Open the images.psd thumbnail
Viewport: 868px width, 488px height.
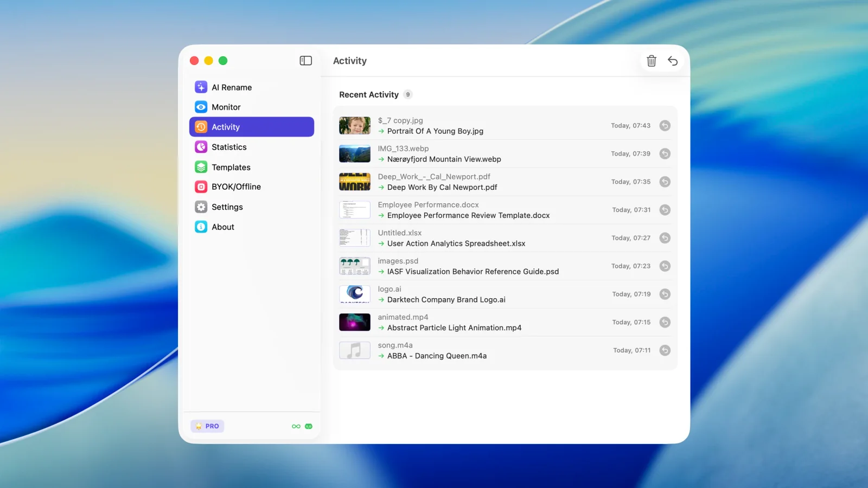tap(355, 266)
